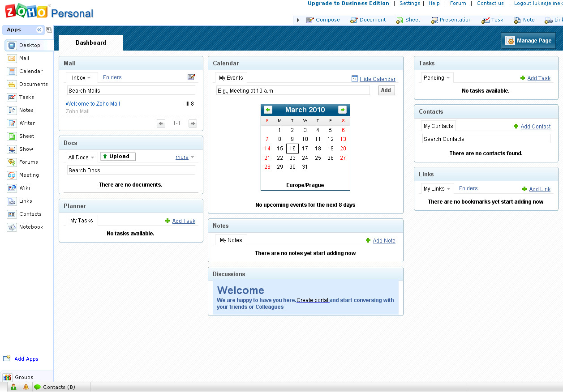Open the Calendar app in sidebar

coord(25,71)
